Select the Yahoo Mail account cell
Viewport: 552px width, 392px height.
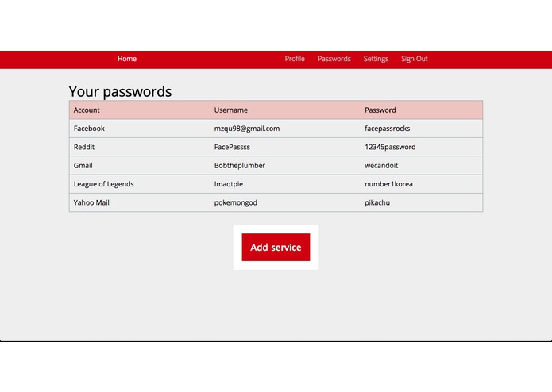(x=91, y=202)
